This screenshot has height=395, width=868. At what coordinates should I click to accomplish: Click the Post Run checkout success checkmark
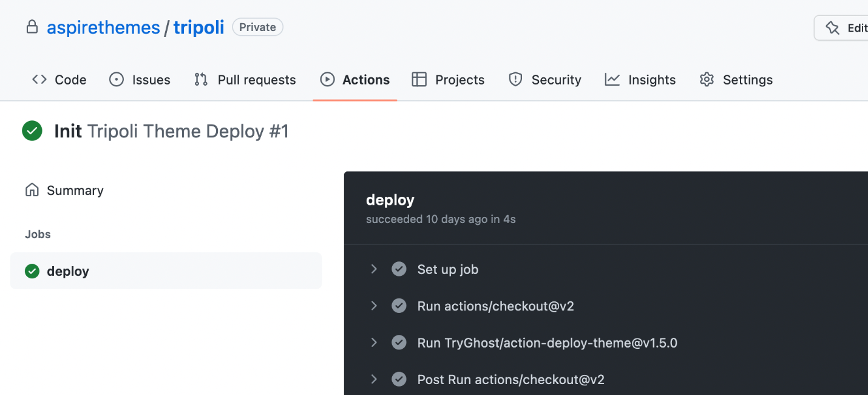coord(399,379)
